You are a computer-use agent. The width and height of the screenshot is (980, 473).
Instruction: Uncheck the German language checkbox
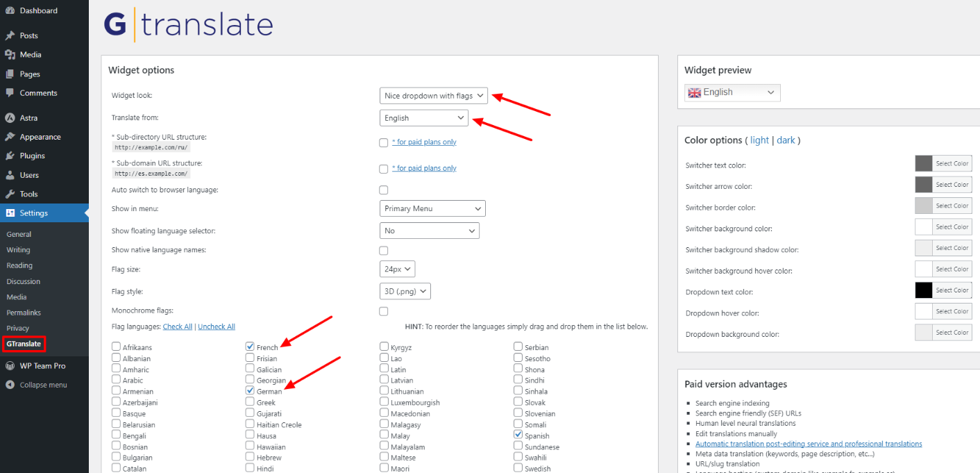pos(250,391)
